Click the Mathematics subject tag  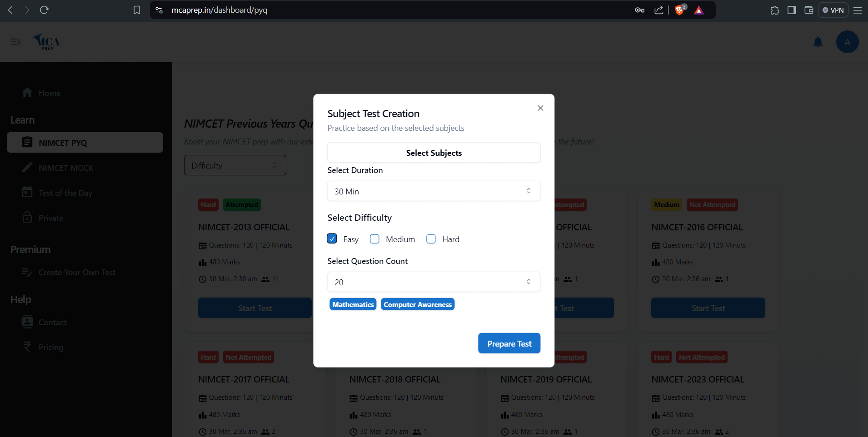click(353, 304)
